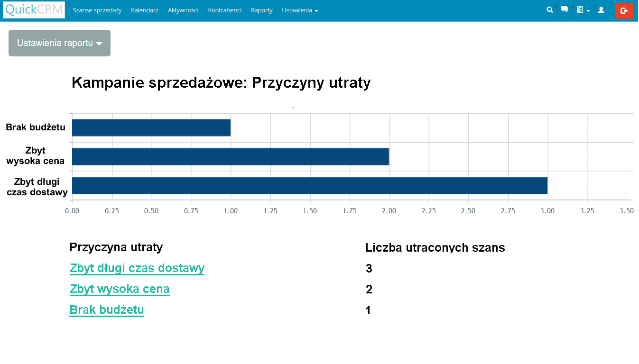The image size is (639, 364).
Task: Open the Kontrahenci section
Action: point(224,10)
